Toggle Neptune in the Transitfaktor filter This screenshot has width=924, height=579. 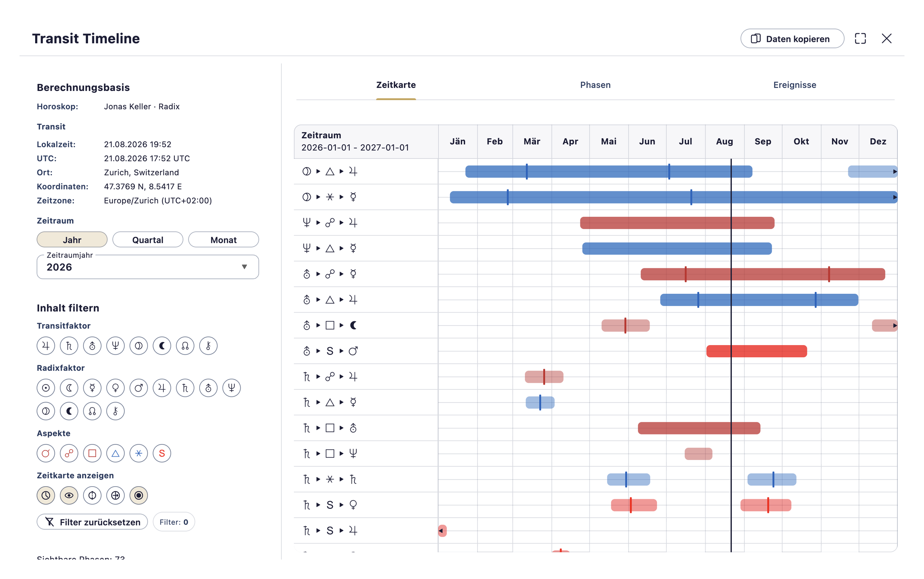(x=115, y=346)
